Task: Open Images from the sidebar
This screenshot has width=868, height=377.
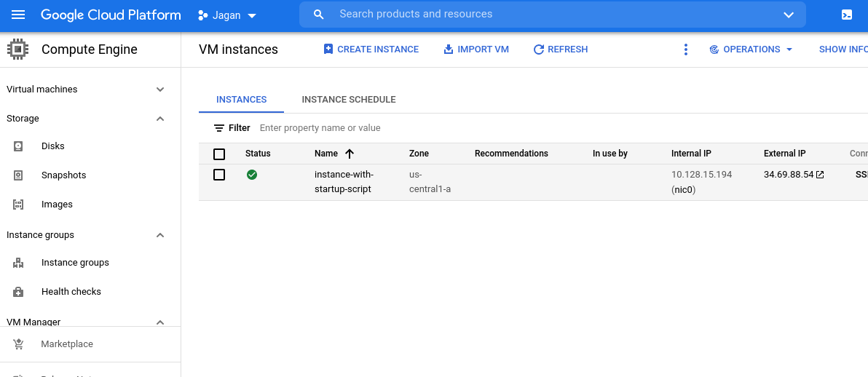Action: click(x=57, y=205)
